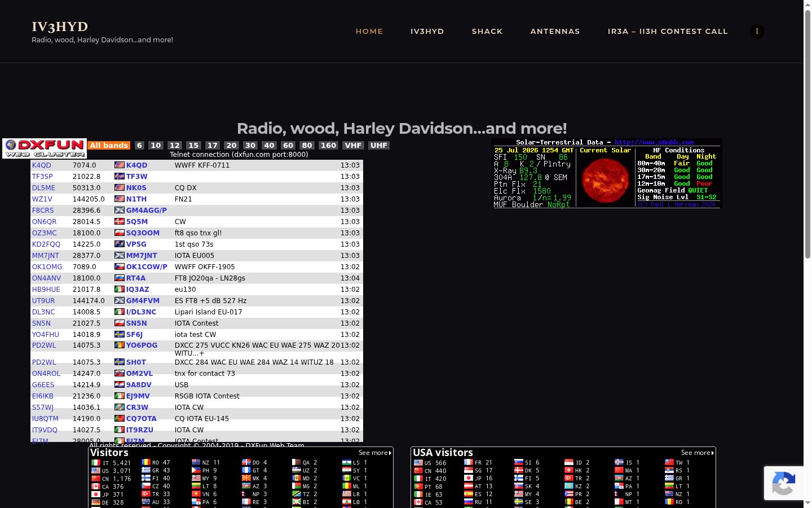Click the flag icon beside NK0S
The height and width of the screenshot is (508, 812).
click(x=119, y=188)
